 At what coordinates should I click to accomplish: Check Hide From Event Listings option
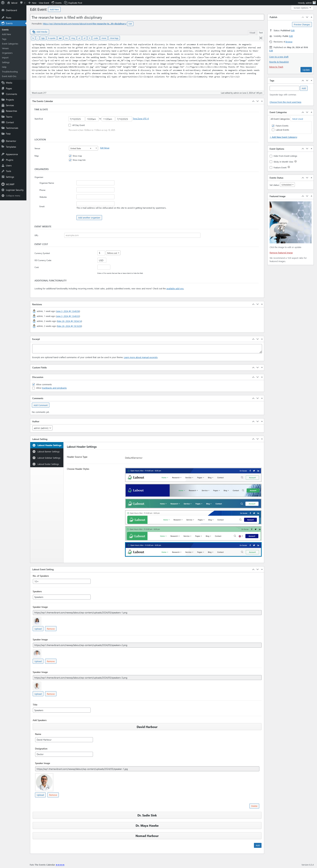click(x=271, y=156)
